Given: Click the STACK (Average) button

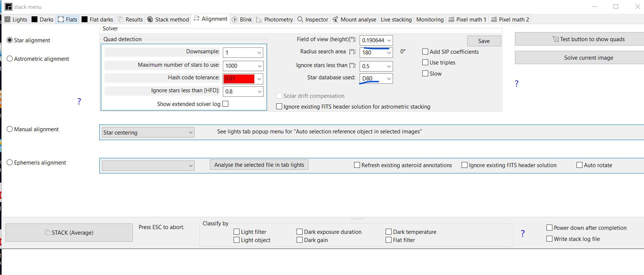Looking at the screenshot, I should (x=69, y=232).
